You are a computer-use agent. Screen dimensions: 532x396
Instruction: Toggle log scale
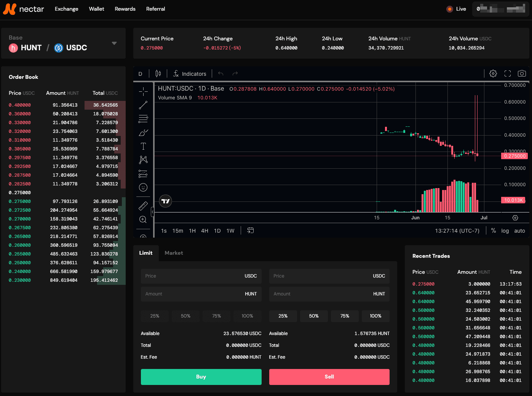point(505,231)
